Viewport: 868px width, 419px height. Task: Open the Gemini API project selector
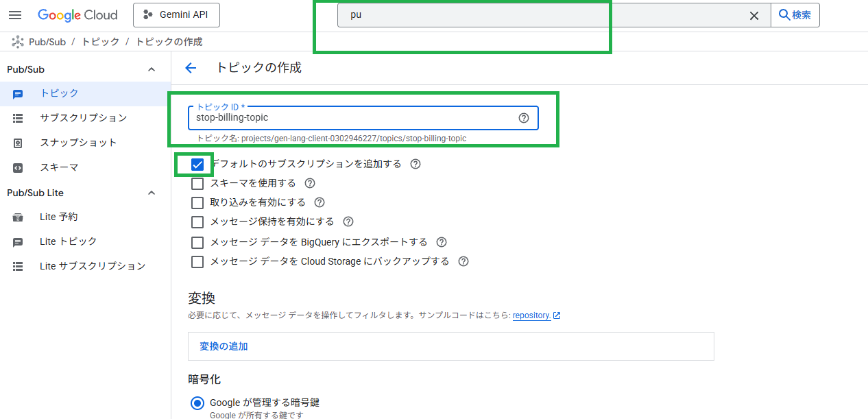(176, 15)
